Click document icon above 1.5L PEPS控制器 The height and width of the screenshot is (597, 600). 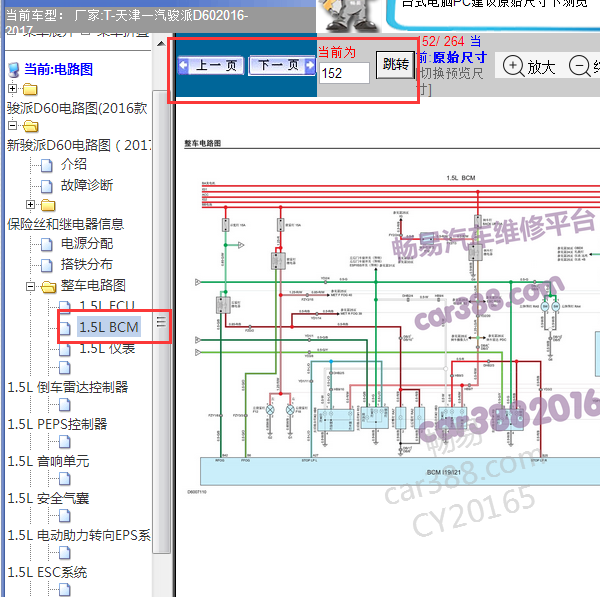pos(65,405)
